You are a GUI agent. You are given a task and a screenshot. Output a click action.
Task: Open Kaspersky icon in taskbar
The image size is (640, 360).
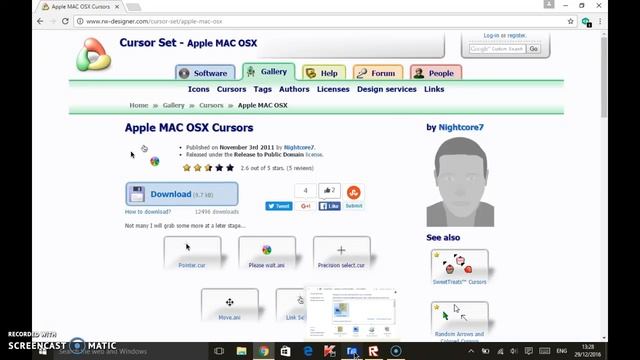tap(330, 351)
